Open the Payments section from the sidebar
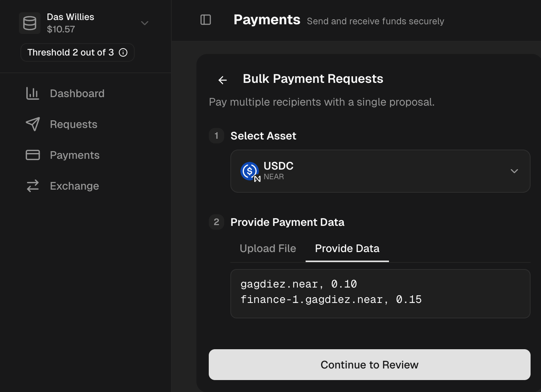Viewport: 541px width, 392px height. [74, 155]
